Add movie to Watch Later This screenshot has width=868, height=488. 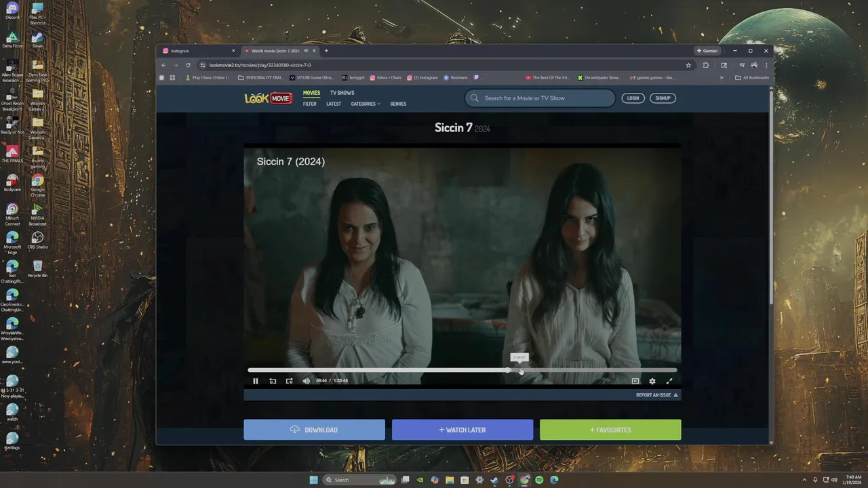462,430
